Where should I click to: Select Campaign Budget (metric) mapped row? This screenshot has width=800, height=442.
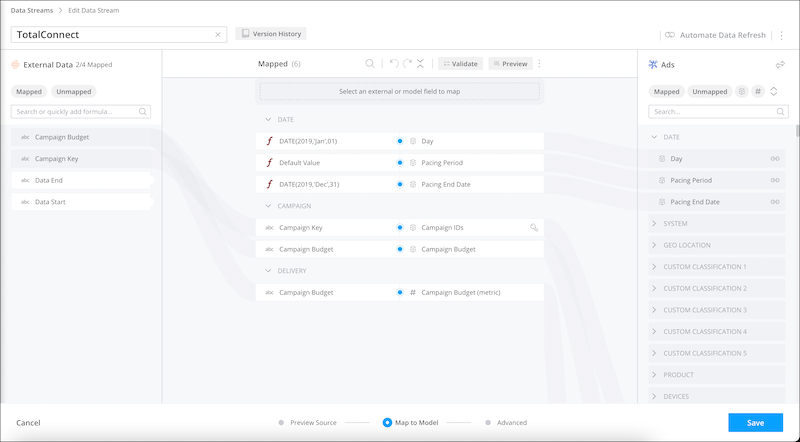click(x=399, y=292)
